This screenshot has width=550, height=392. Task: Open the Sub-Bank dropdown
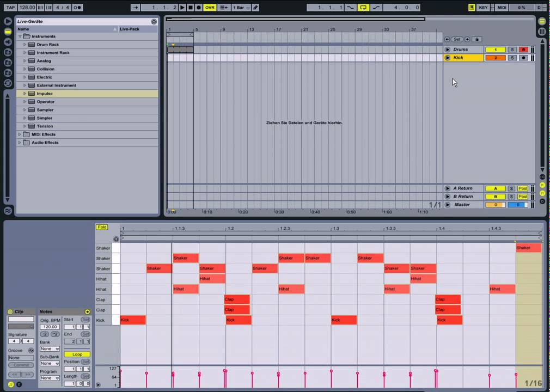[x=50, y=364]
